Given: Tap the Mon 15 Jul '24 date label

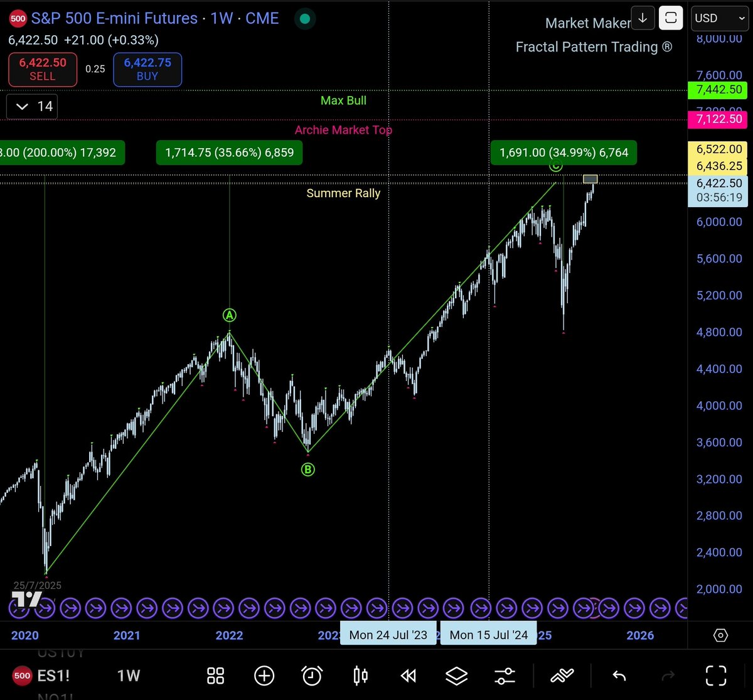Looking at the screenshot, I should click(488, 635).
